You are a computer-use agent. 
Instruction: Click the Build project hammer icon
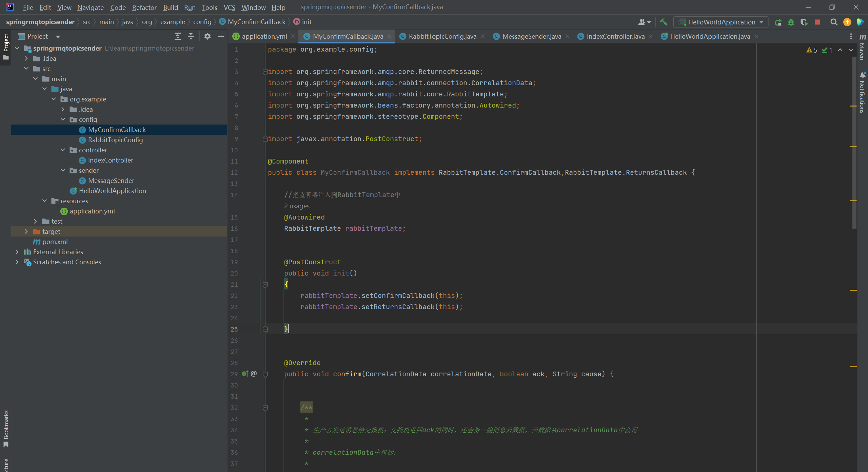663,22
